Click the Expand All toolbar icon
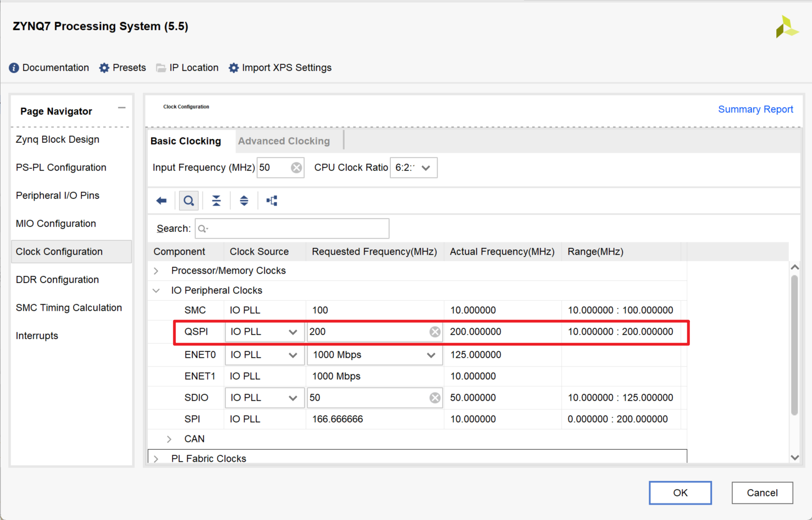This screenshot has width=812, height=520. click(244, 201)
